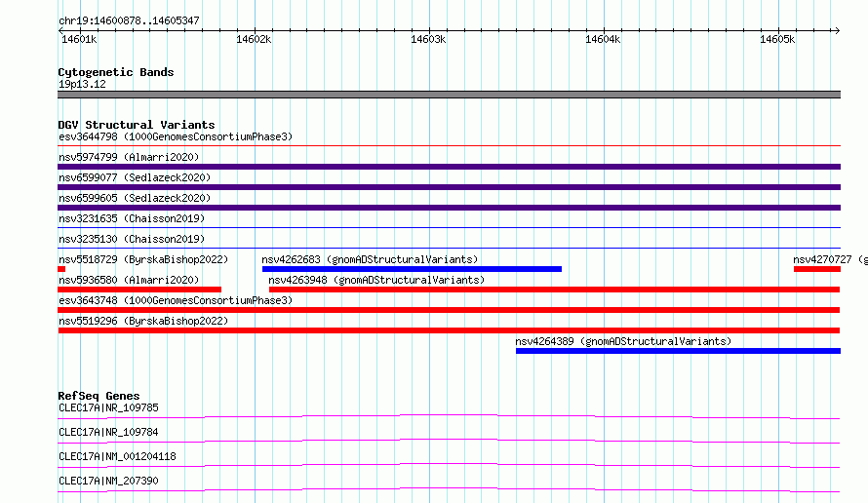Open variant nsv4270727 label at right edge
This screenshot has width=868, height=503.
830,259
